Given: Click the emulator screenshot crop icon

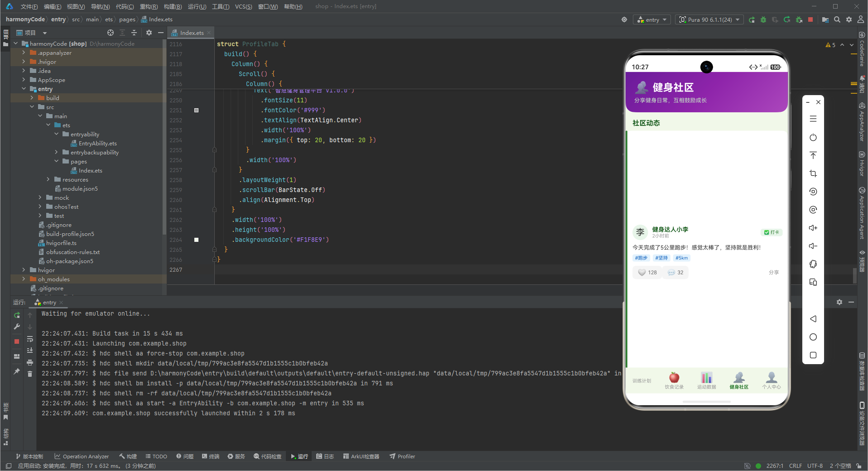Looking at the screenshot, I should pyautogui.click(x=813, y=173).
